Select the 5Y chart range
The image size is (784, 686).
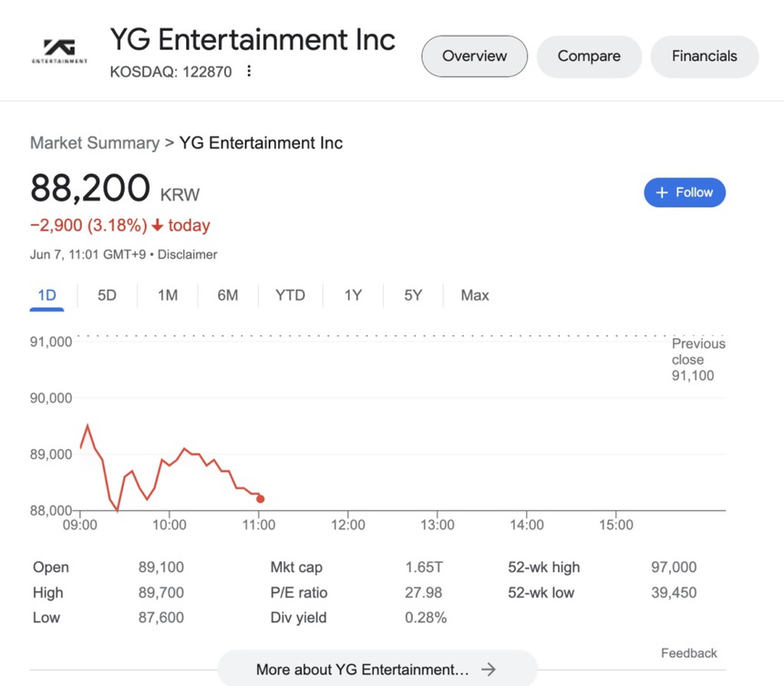pyautogui.click(x=413, y=295)
